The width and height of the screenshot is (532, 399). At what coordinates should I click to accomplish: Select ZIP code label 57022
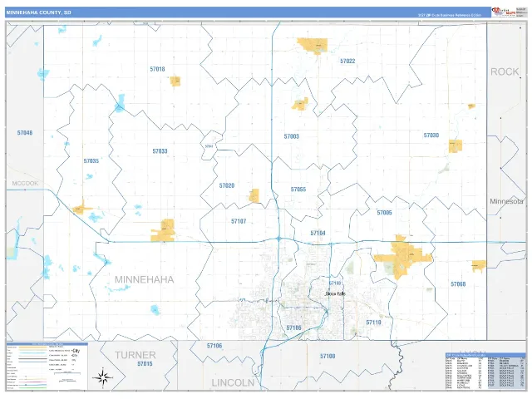click(x=347, y=61)
